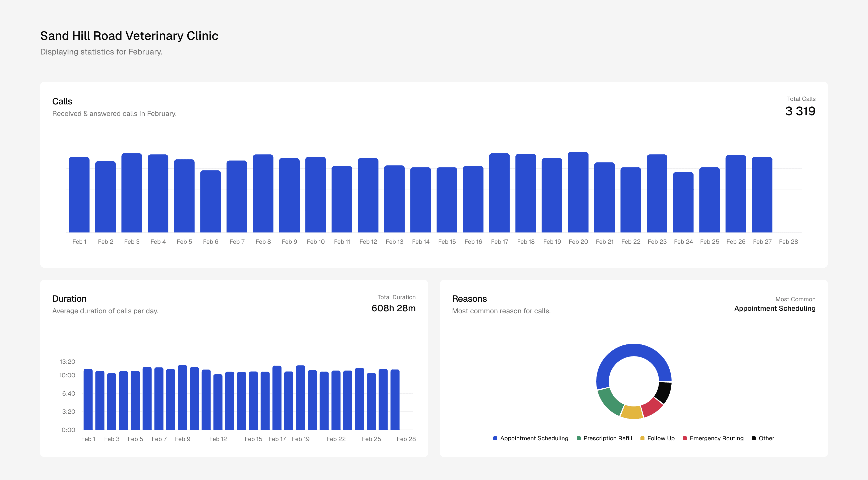Click the Follow Up legend swatch

(642, 438)
